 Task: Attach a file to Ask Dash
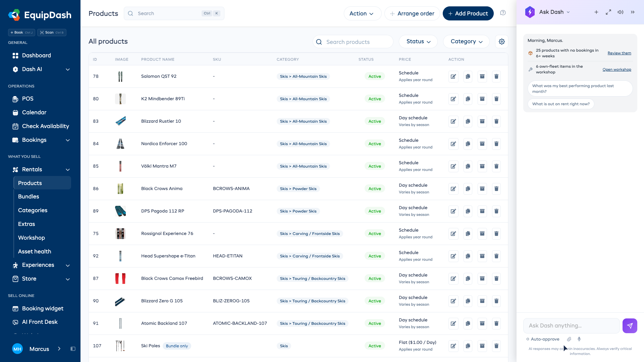coord(569,339)
